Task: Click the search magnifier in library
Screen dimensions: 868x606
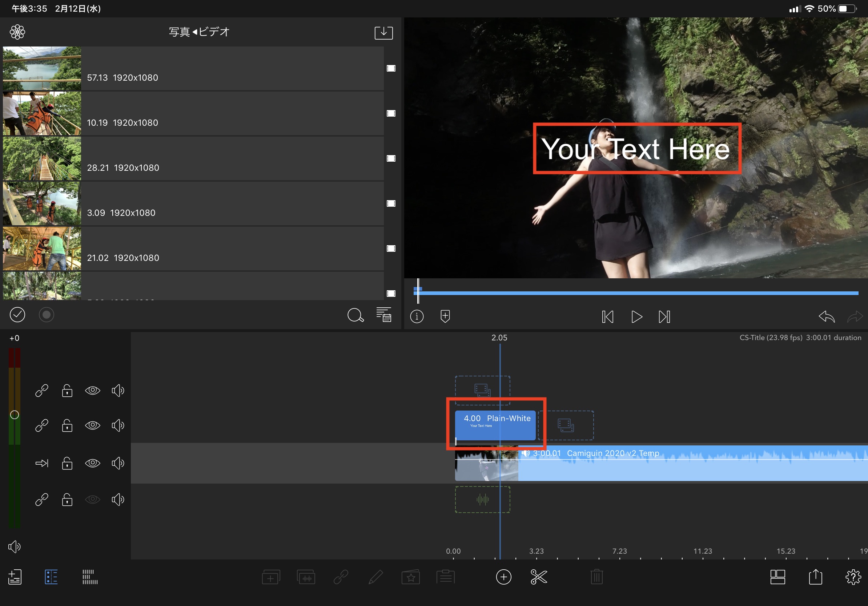Action: point(355,315)
